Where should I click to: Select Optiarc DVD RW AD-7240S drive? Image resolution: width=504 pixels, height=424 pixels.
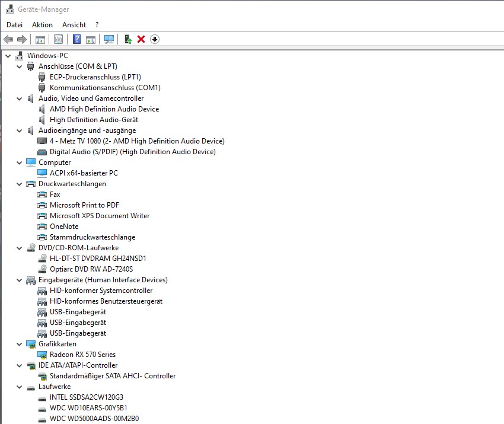(91, 269)
